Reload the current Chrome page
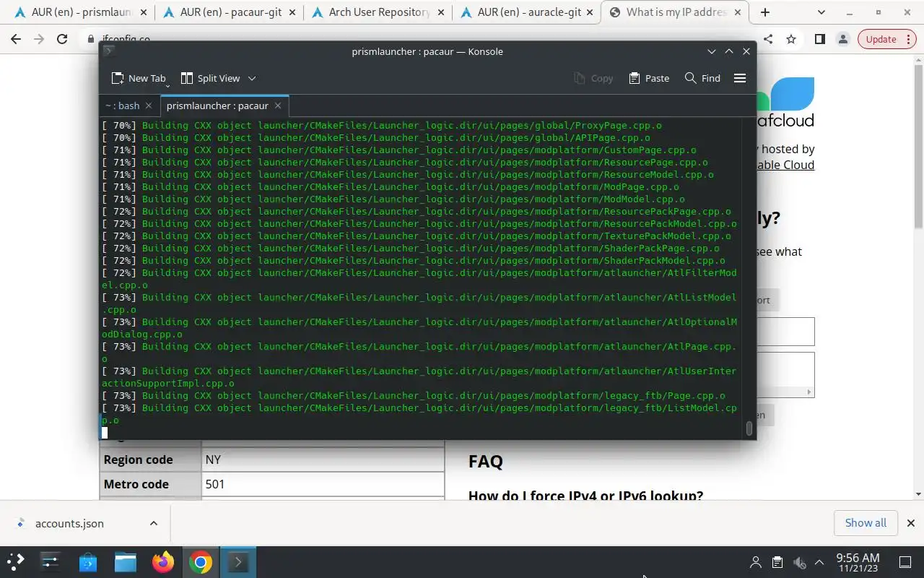The height and width of the screenshot is (578, 924). pyautogui.click(x=62, y=39)
